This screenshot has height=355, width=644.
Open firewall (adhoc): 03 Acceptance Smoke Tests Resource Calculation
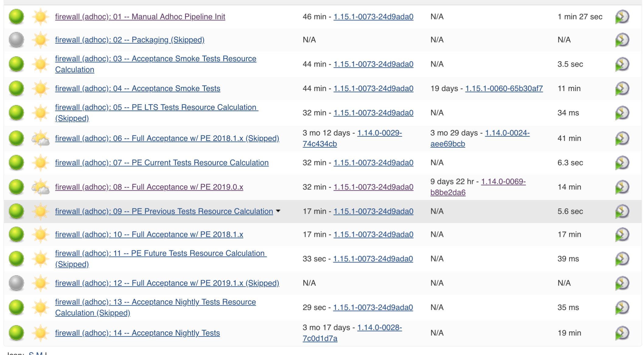[156, 59]
